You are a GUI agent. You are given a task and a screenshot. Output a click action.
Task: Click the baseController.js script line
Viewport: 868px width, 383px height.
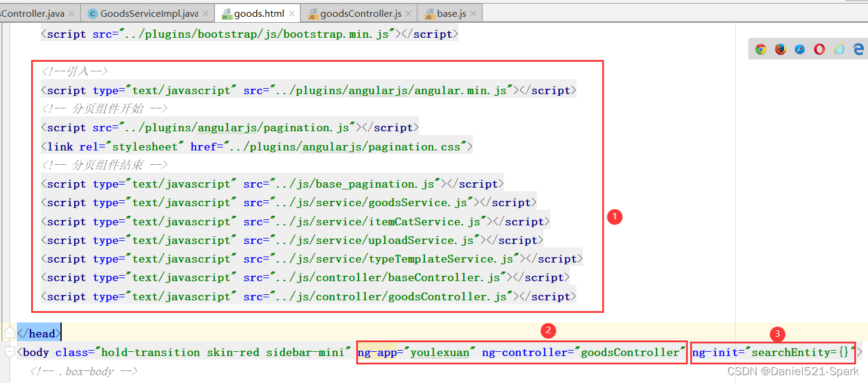coord(305,278)
